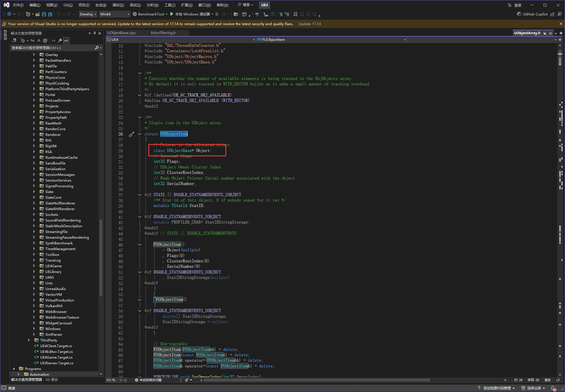Toggle Preview Selected Items button in Solution Explorer
Viewport: 565px width, 392px height.
[66, 41]
